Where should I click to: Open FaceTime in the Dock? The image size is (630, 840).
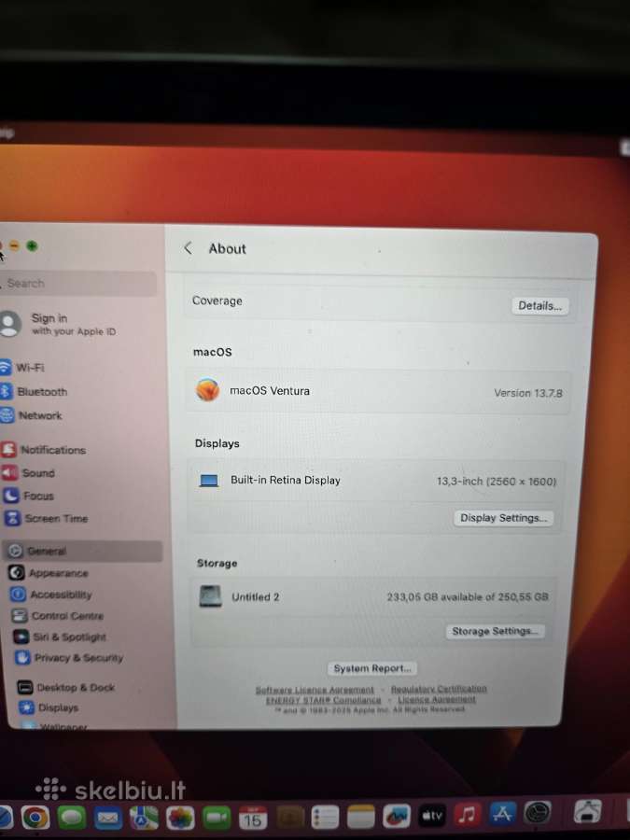coord(217,818)
